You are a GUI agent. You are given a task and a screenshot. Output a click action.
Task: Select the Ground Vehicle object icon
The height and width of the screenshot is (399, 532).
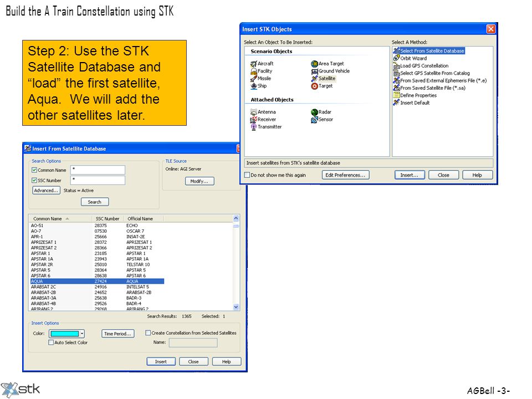coord(315,71)
